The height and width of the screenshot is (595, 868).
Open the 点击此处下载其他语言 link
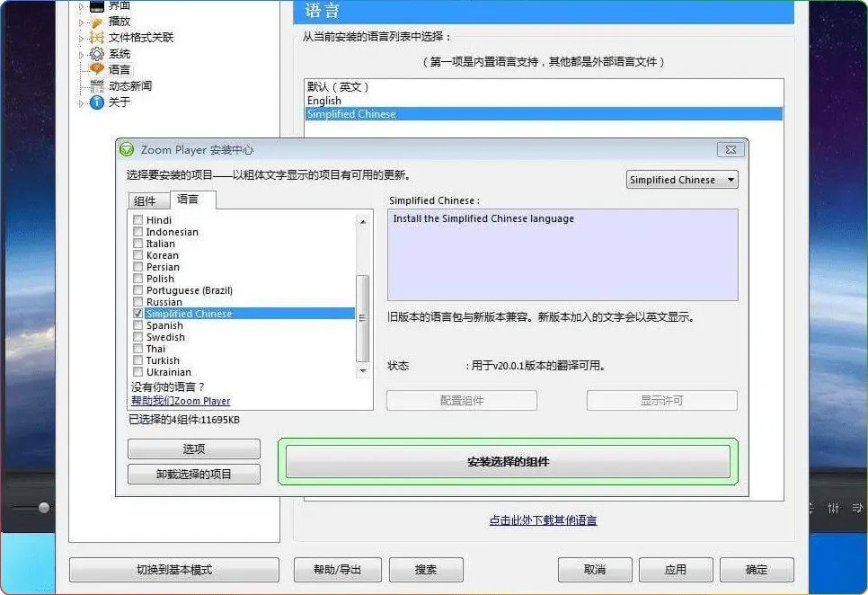pyautogui.click(x=543, y=520)
